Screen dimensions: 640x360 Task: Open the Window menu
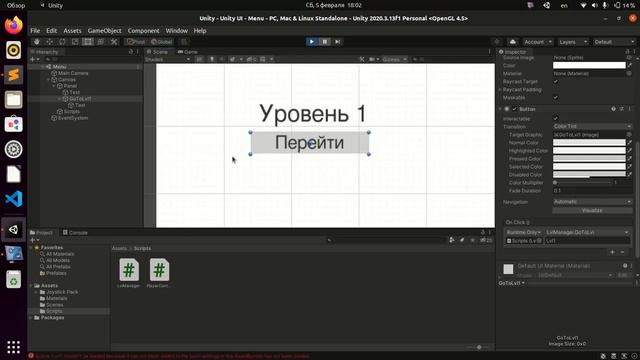tap(176, 31)
